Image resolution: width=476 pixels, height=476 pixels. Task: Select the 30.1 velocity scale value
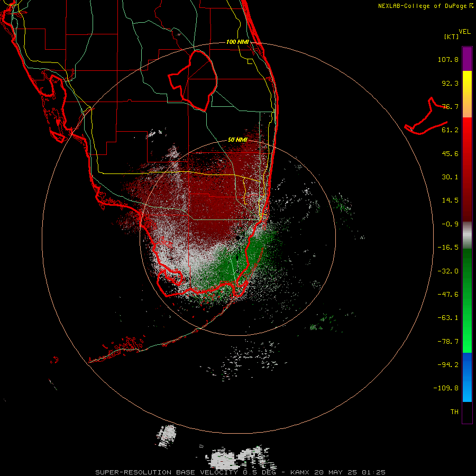tap(450, 177)
